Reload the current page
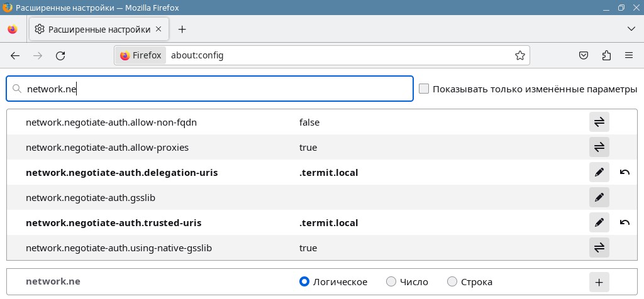This screenshot has height=299, width=644. click(60, 56)
